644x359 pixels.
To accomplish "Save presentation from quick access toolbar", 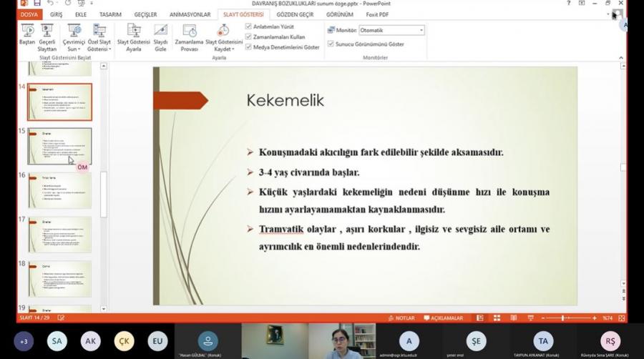I will (38, 4).
